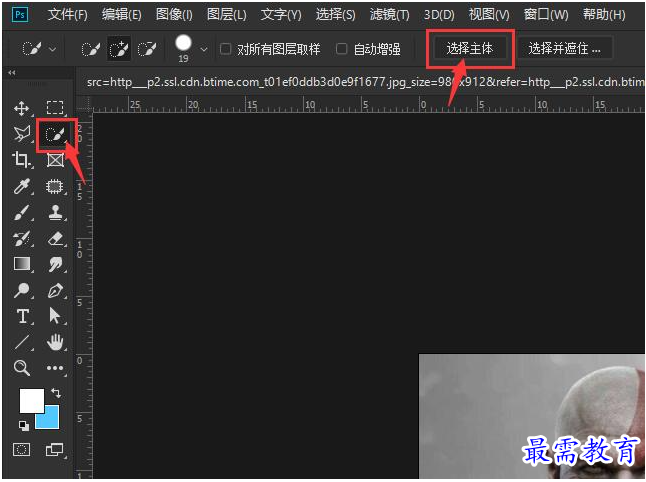Viewport: 646px width, 482px height.
Task: Open the 3D(D) menu
Action: [x=439, y=15]
